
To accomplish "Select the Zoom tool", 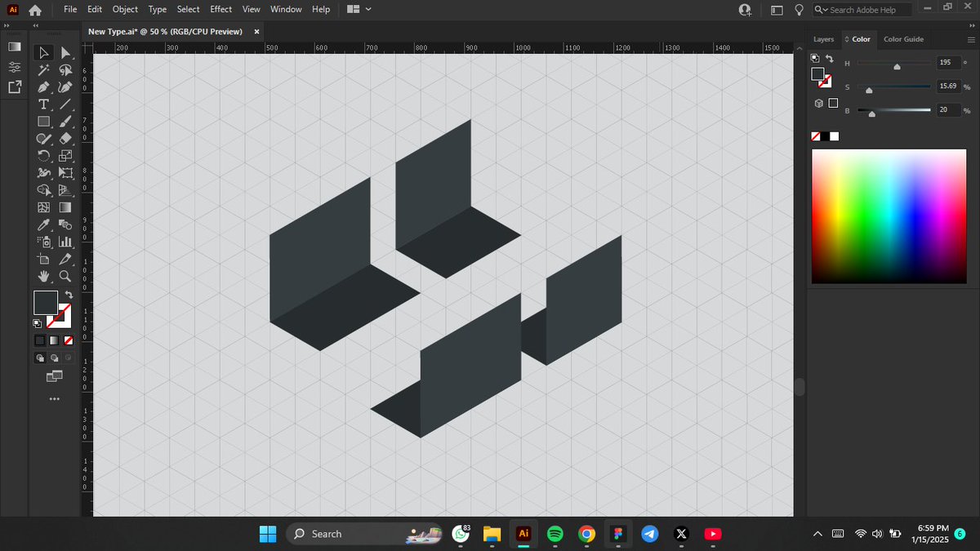I will (65, 276).
